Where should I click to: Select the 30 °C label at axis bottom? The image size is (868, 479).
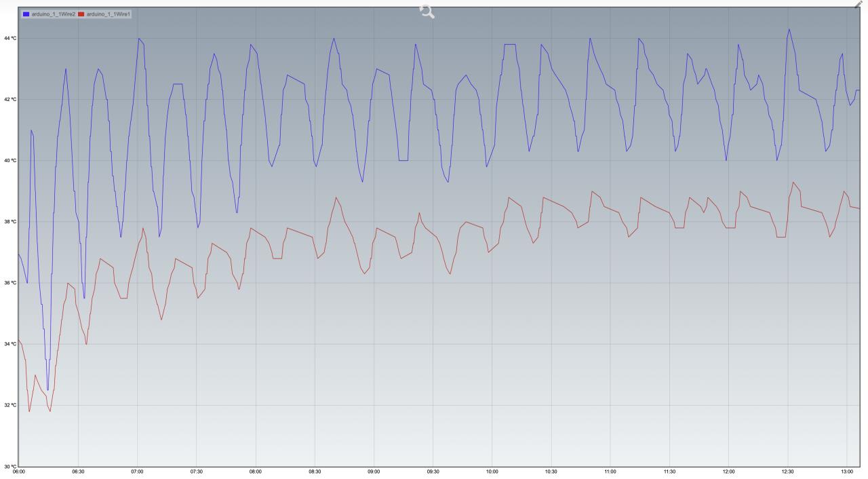(9, 466)
